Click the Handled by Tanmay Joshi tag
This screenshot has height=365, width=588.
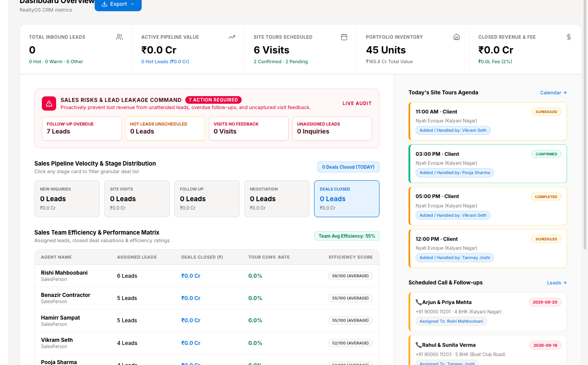pos(455,258)
